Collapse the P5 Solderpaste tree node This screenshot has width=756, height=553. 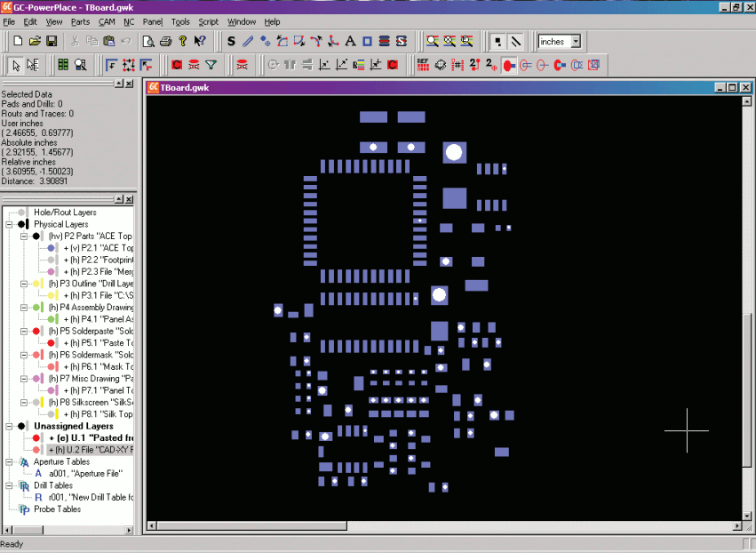(24, 331)
